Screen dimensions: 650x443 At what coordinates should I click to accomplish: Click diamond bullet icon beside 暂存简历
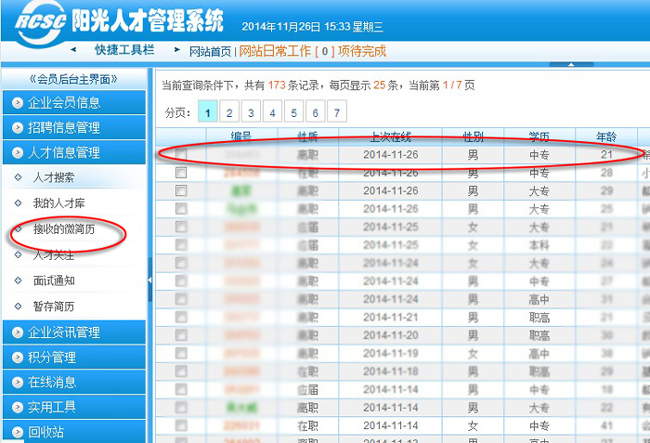pyautogui.click(x=17, y=307)
